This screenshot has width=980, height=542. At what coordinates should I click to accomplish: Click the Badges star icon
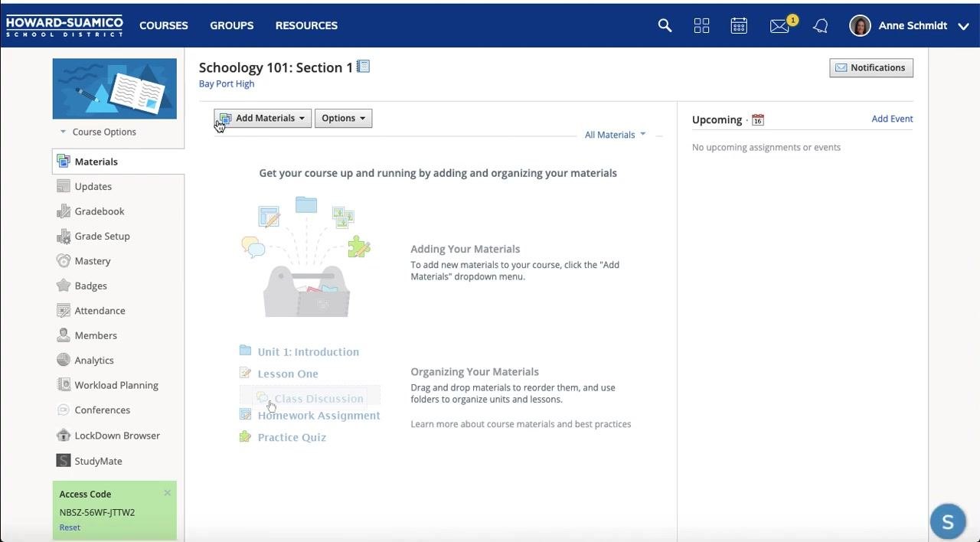point(64,286)
